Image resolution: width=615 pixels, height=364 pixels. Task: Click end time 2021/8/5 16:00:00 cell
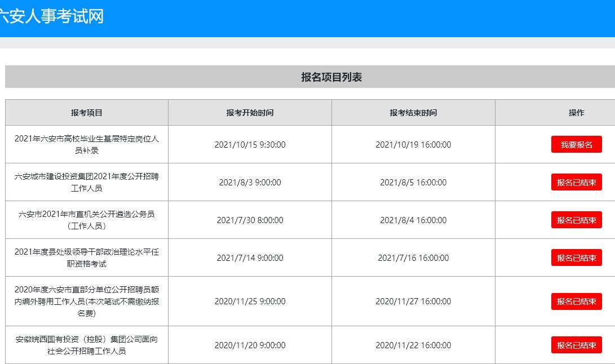click(x=413, y=183)
